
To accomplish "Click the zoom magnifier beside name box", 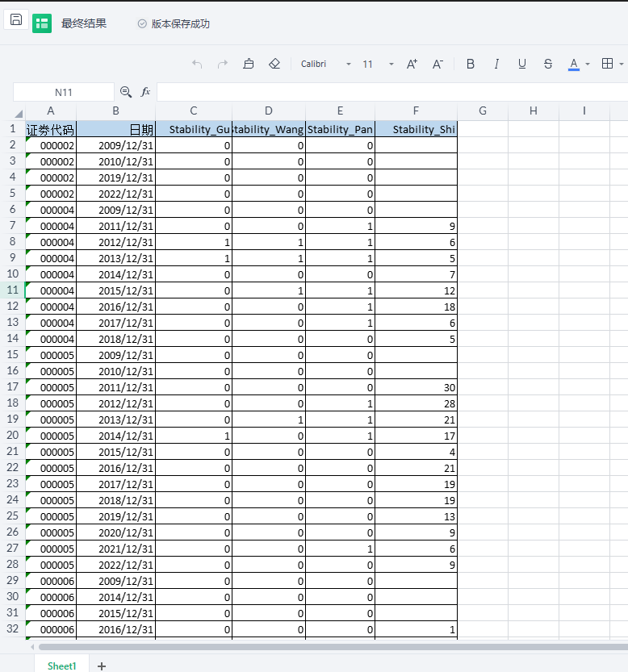I will click(125, 92).
